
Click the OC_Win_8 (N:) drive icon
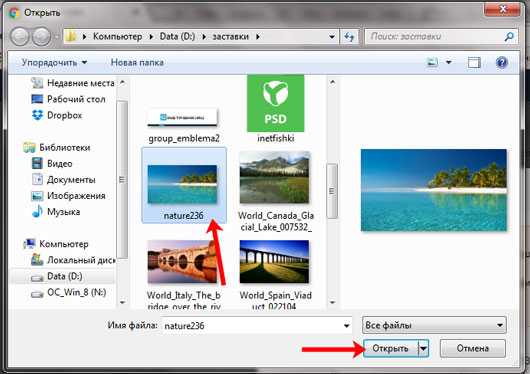click(x=37, y=293)
